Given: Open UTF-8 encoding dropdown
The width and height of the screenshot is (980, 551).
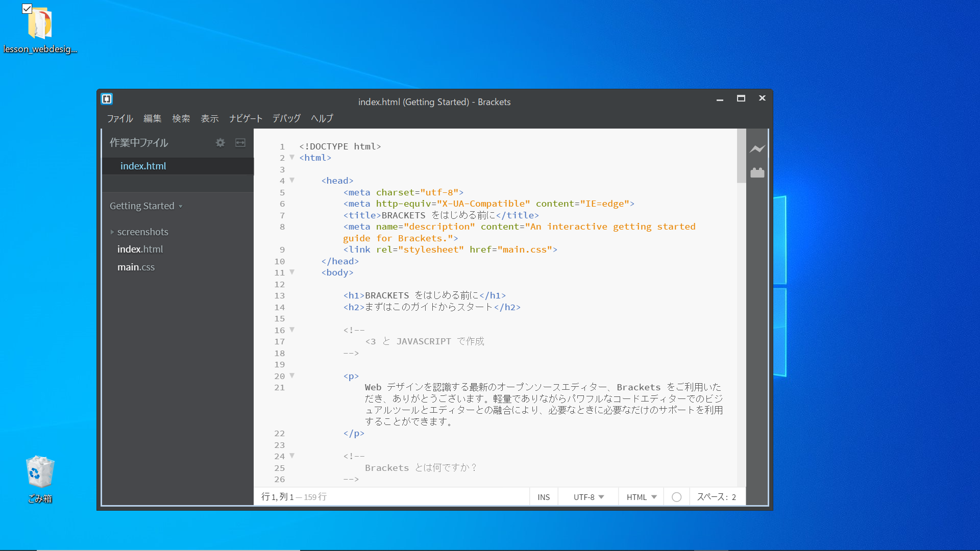Looking at the screenshot, I should (x=589, y=497).
